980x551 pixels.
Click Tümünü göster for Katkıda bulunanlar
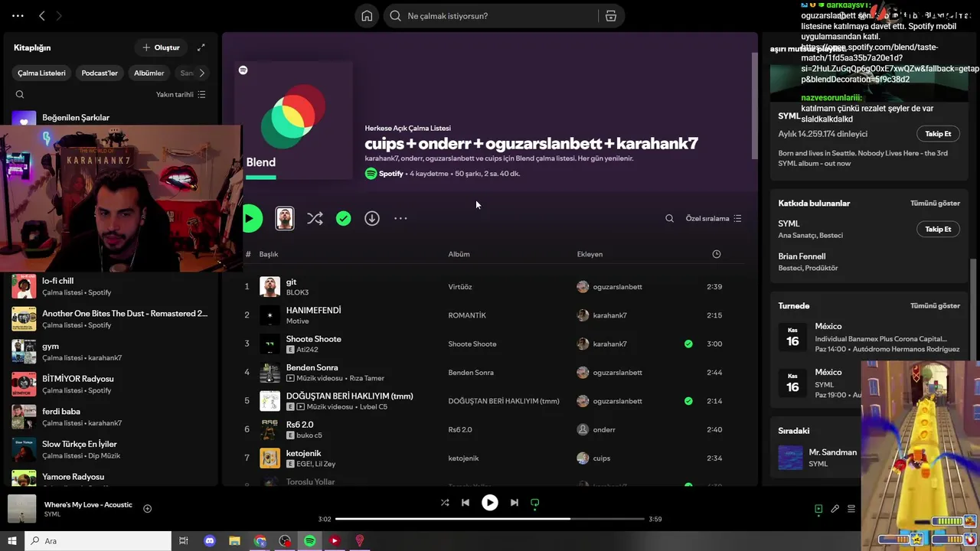click(935, 204)
